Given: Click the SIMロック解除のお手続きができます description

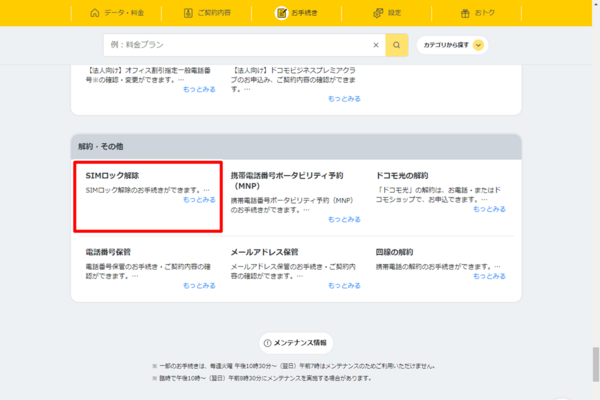Looking at the screenshot, I should (x=147, y=190).
